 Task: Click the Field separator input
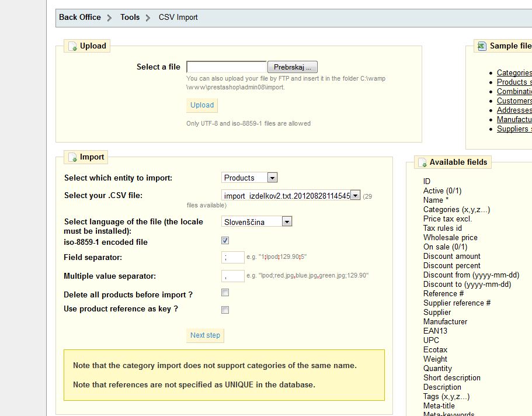(x=233, y=258)
